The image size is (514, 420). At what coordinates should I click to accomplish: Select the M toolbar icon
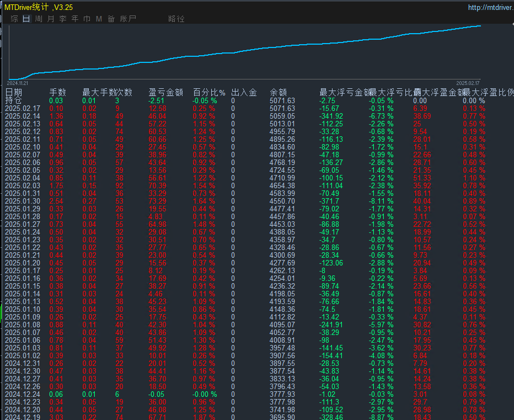98,18
